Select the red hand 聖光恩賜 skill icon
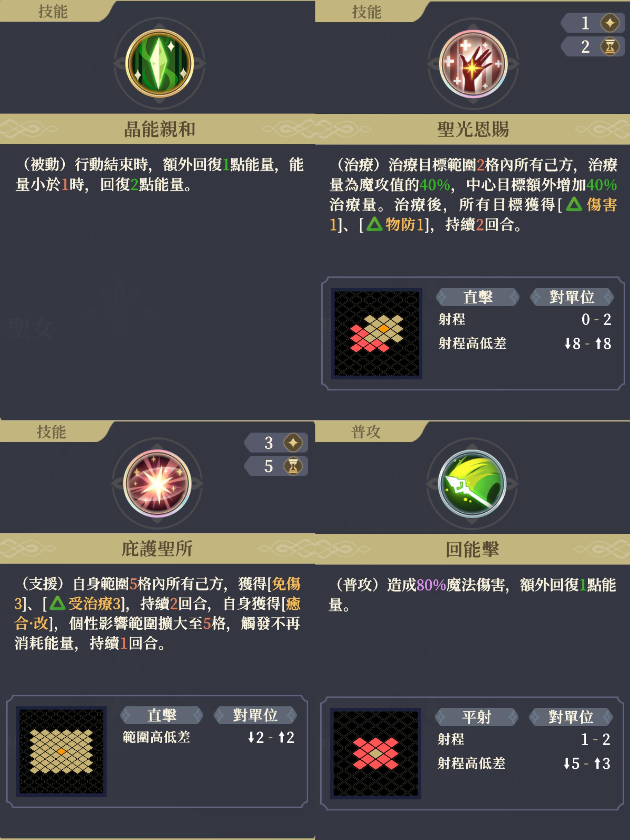Viewport: 630px width, 840px height. coord(473,64)
